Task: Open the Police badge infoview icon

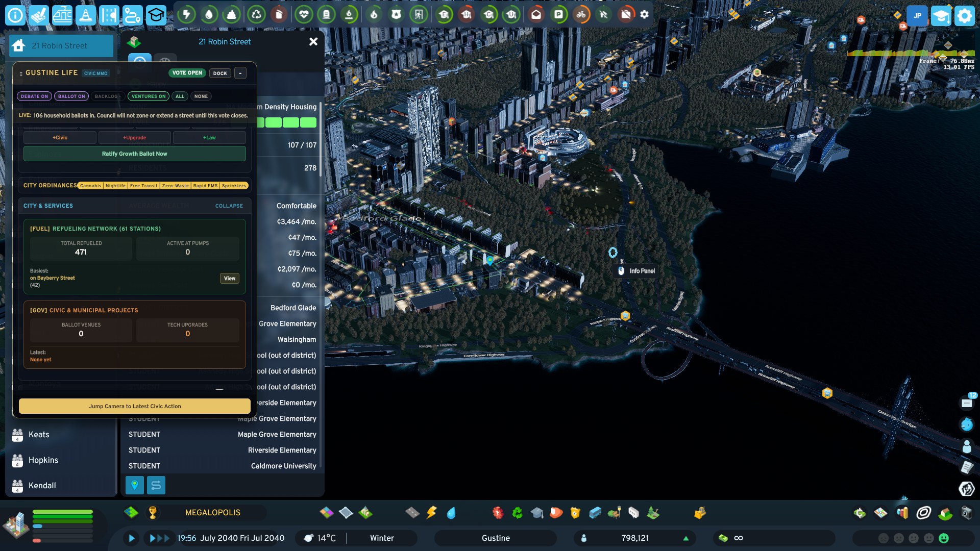Action: [396, 14]
